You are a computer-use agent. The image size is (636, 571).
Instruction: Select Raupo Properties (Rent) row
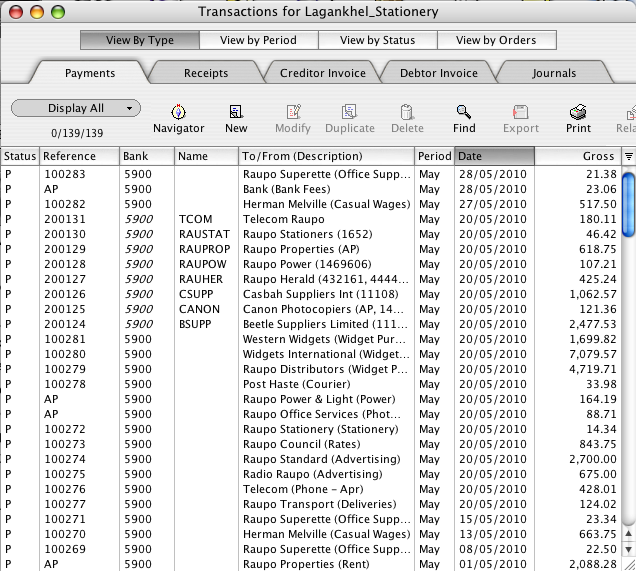(x=310, y=564)
